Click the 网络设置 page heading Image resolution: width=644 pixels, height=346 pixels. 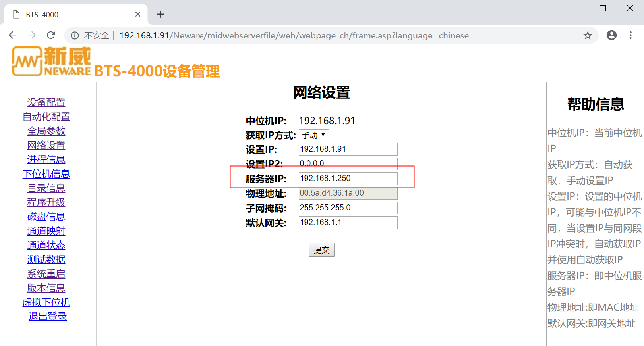coord(322,93)
